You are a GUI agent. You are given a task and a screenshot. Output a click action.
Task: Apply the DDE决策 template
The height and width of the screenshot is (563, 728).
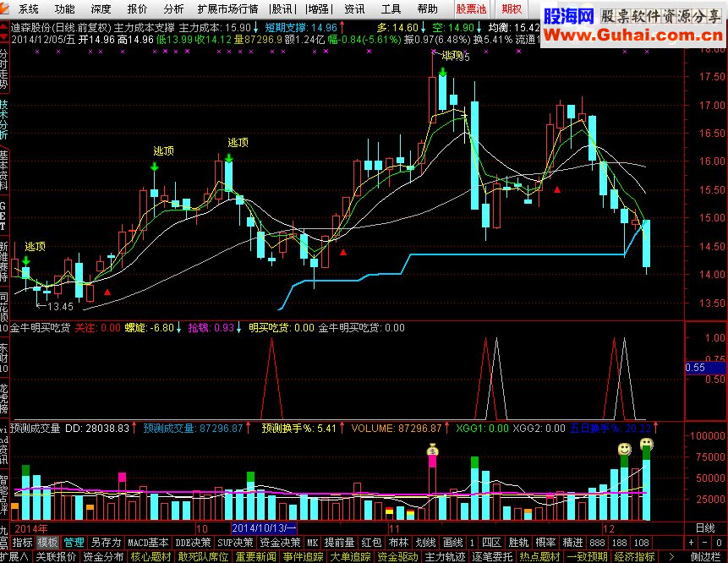[x=193, y=542]
